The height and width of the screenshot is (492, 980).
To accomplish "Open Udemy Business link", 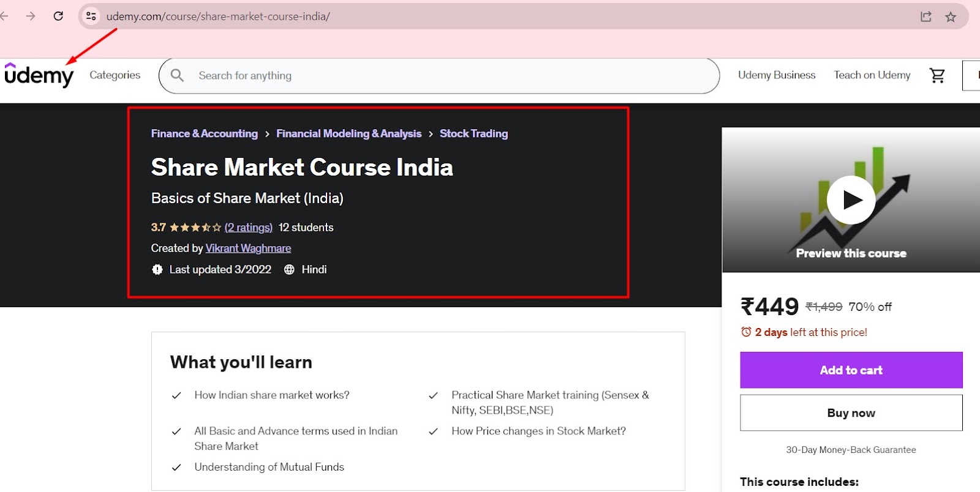I will [x=777, y=75].
